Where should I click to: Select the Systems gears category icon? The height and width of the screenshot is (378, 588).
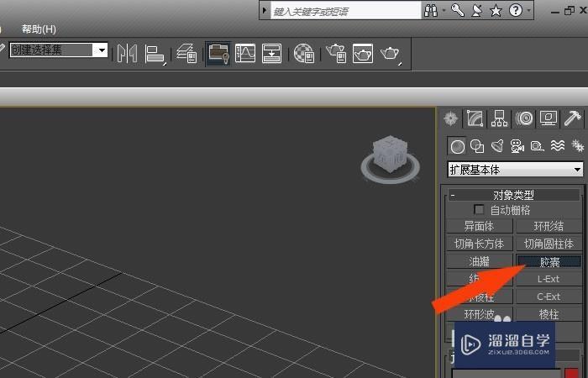(578, 145)
